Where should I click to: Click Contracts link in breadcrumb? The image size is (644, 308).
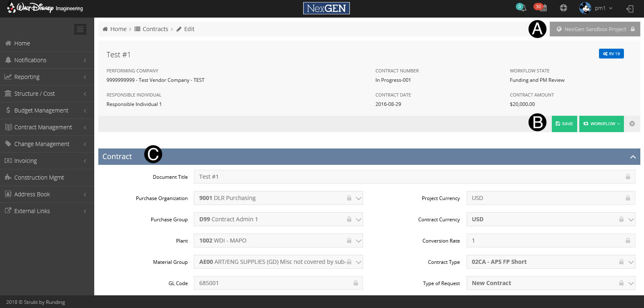(155, 29)
